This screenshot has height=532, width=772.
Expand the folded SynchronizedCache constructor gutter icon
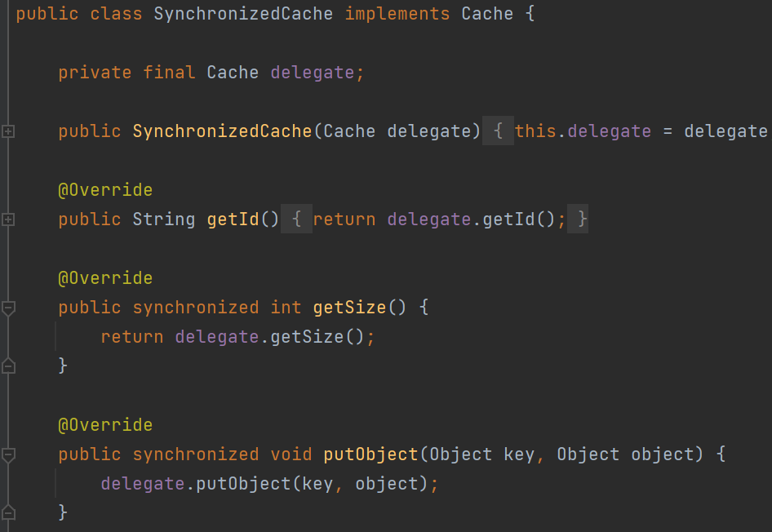click(x=8, y=131)
